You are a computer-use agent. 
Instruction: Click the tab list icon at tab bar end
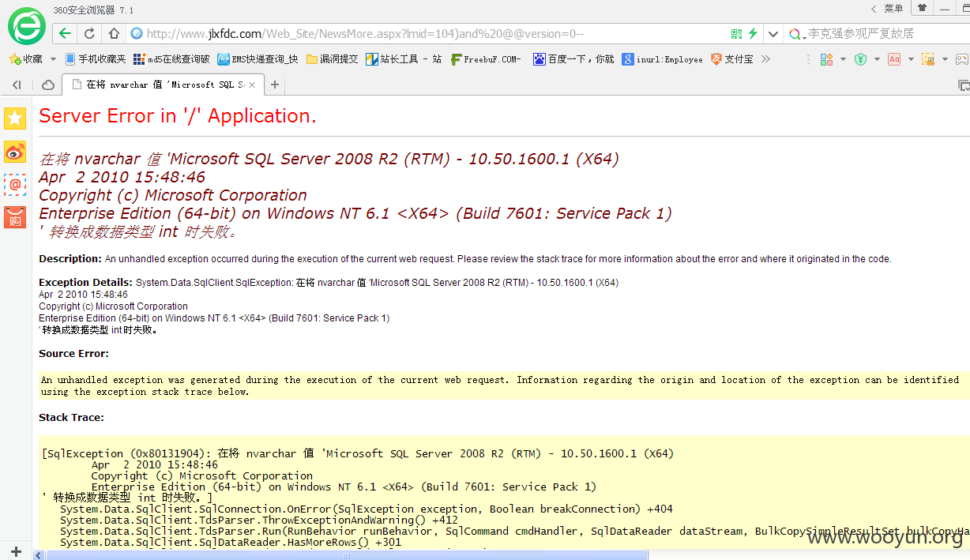click(963, 85)
